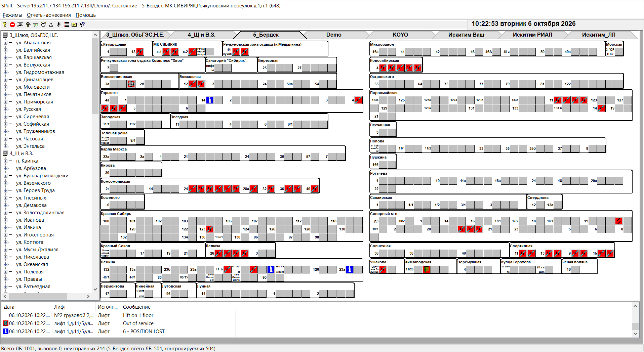
Task: Select the hammer toolbar icon
Action: [28, 25]
